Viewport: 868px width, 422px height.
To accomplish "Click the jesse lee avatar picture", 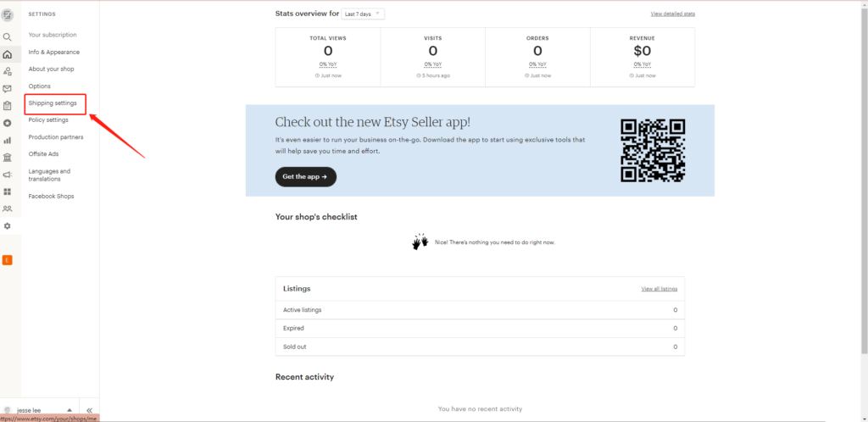I will point(7,410).
